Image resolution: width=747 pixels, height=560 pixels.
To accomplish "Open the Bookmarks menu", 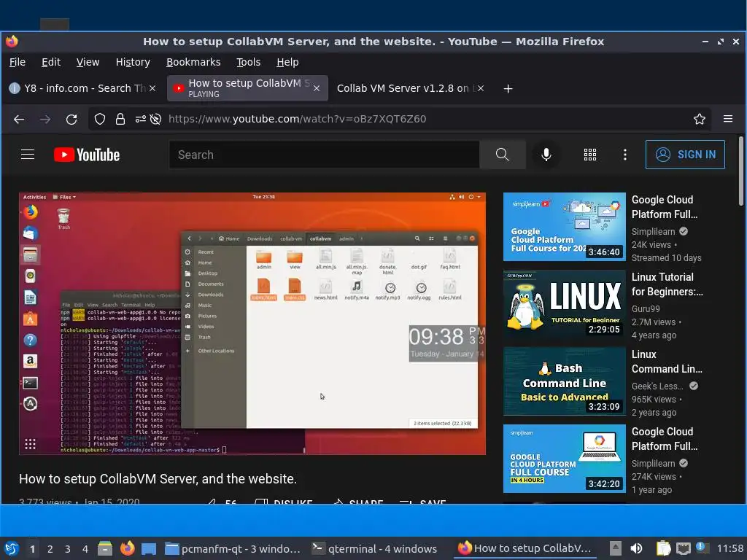I will pos(193,62).
